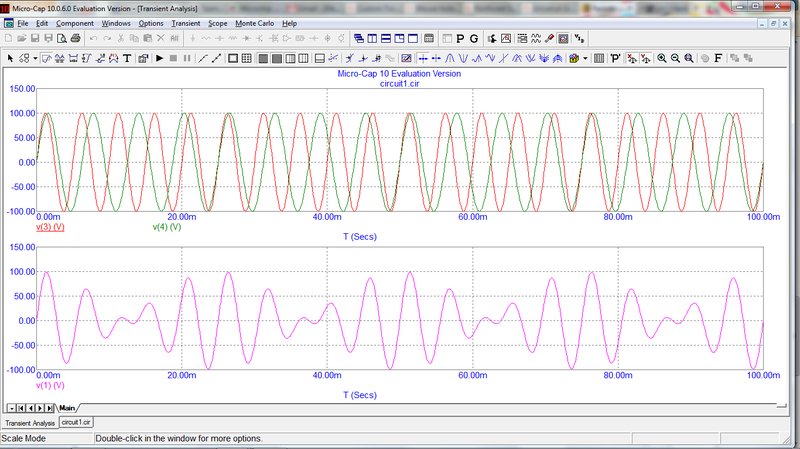
Task: Click the Open file folder icon
Action: click(23, 38)
